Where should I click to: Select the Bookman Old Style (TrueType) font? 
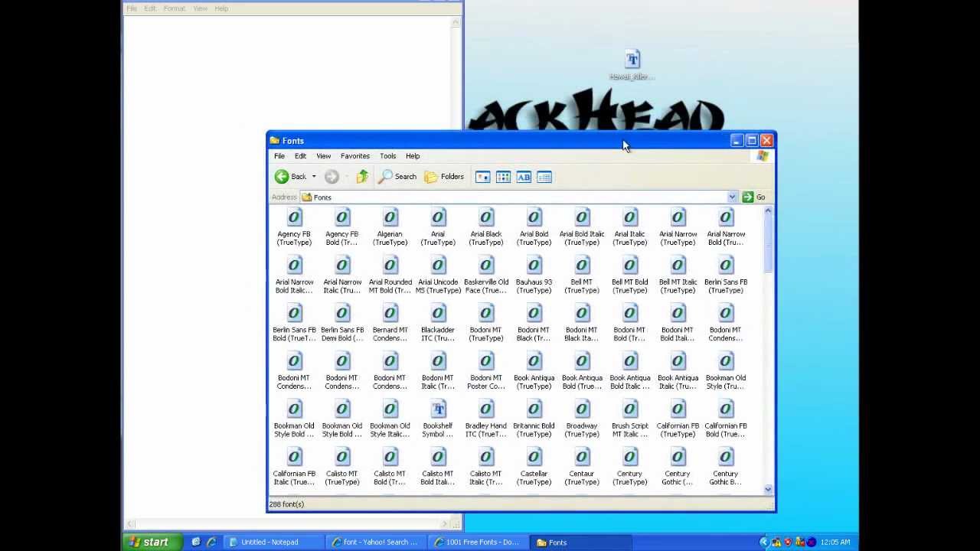point(726,371)
